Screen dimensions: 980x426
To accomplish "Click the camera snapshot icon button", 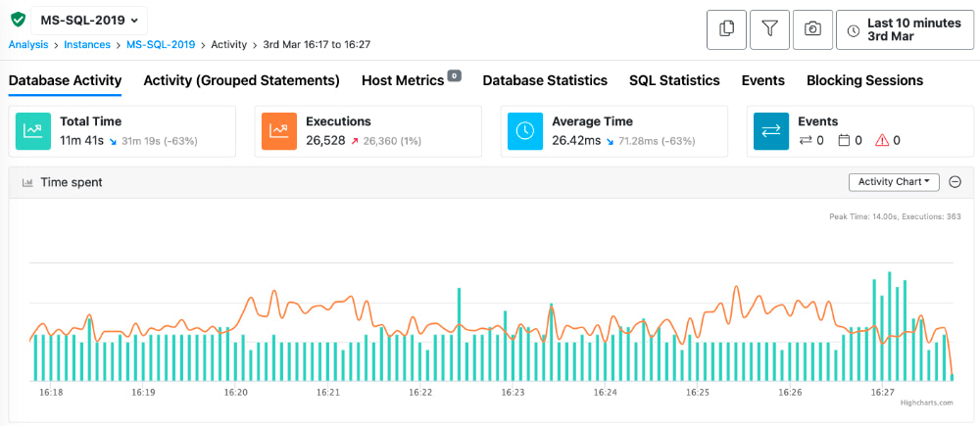I will pyautogui.click(x=812, y=29).
